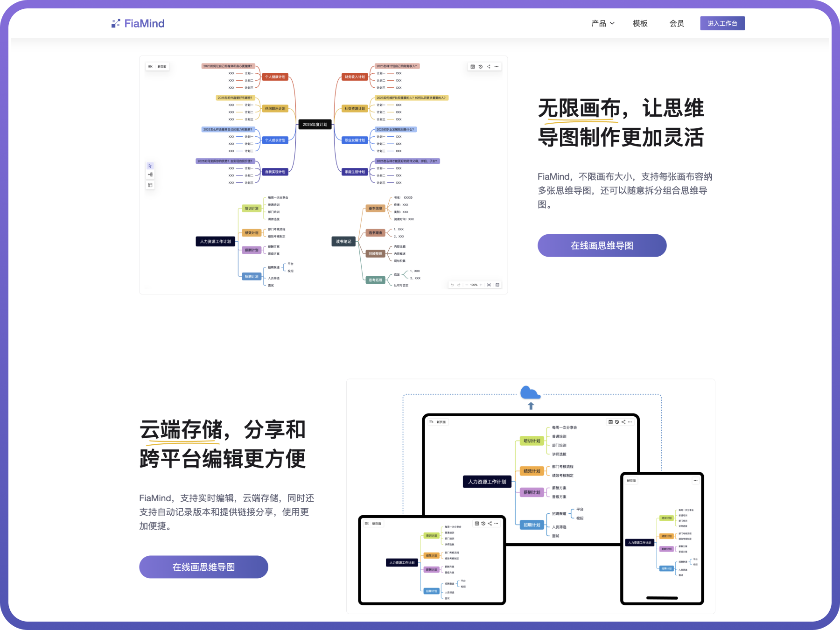Click the 无限画布,让思维导图制作更加灵活 heading
Image resolution: width=840 pixels, height=630 pixels.
[x=621, y=123]
